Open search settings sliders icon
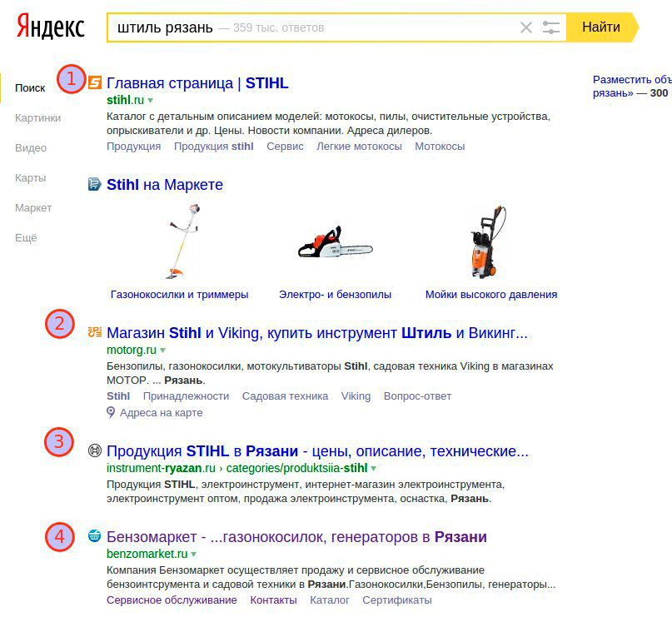Screen dimensions: 672x617 [550, 27]
